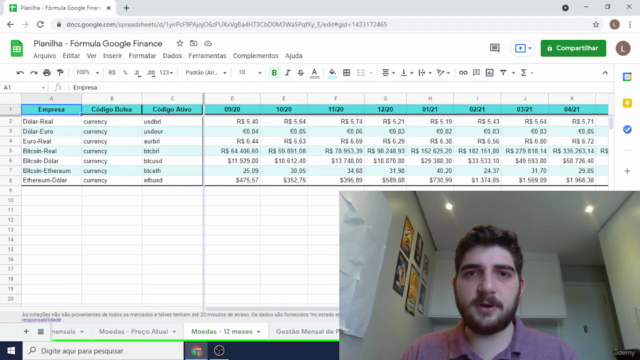Click the Undo icon in toolbar
Image resolution: width=640 pixels, height=360 pixels.
click(x=20, y=73)
